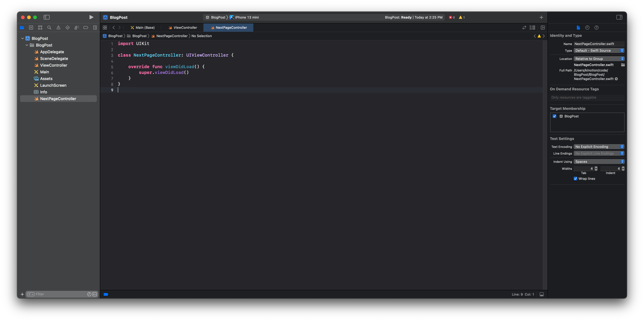Uncheck the BlogPost target membership checkbox
The image size is (644, 321).
tap(554, 116)
